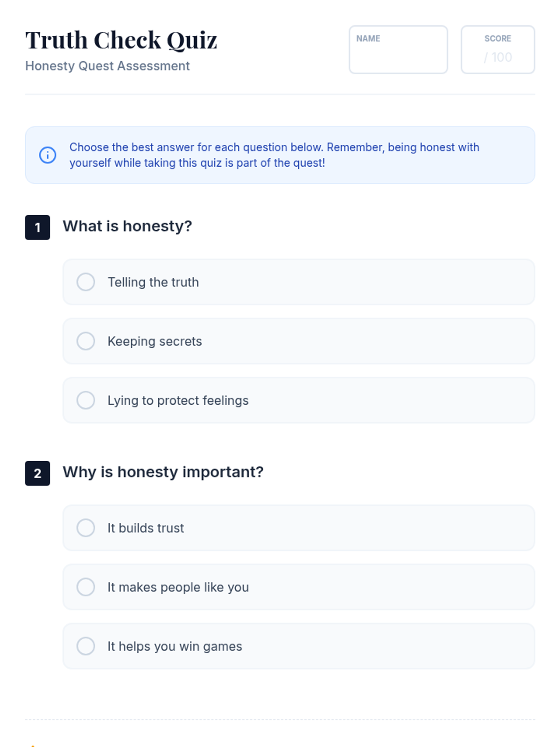
Task: Click the "Why is honesty important?" heading
Action: 163,472
